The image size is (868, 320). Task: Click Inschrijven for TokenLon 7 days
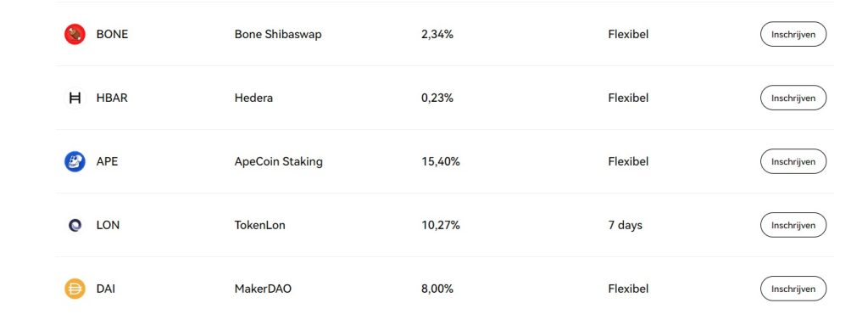click(x=793, y=225)
